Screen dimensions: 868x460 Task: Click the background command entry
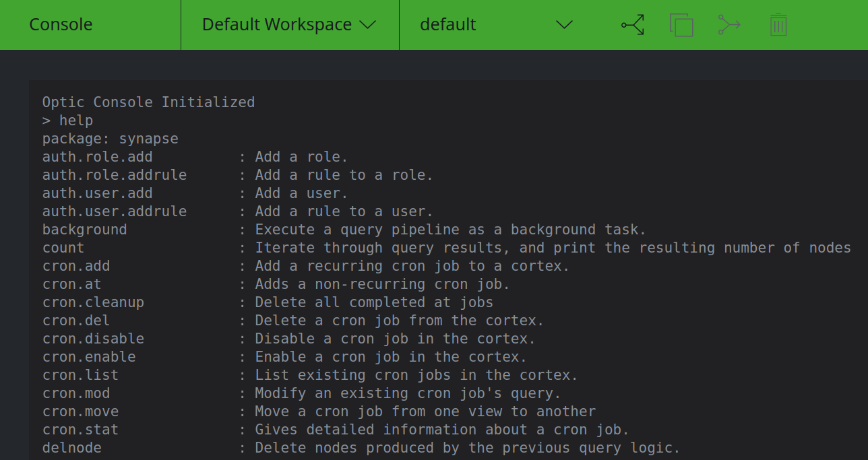click(x=84, y=230)
